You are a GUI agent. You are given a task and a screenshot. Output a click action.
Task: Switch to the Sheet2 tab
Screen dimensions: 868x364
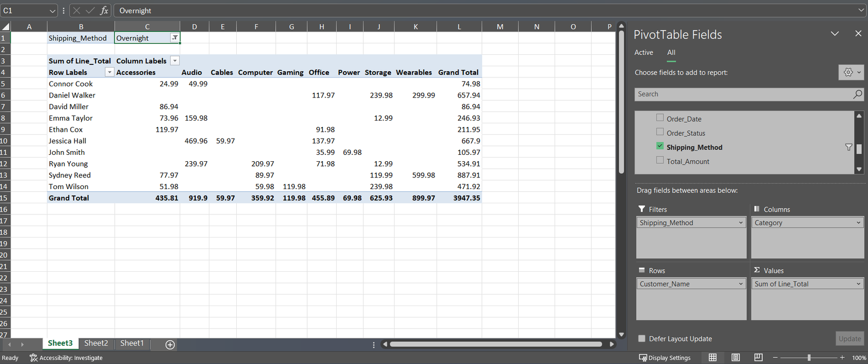[x=96, y=343]
